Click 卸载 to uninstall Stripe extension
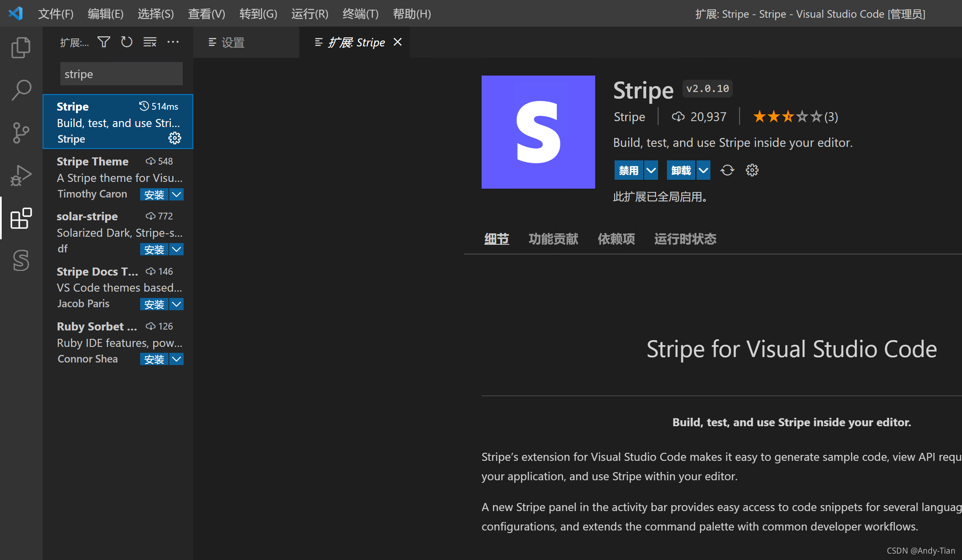This screenshot has height=560, width=962. [x=681, y=170]
